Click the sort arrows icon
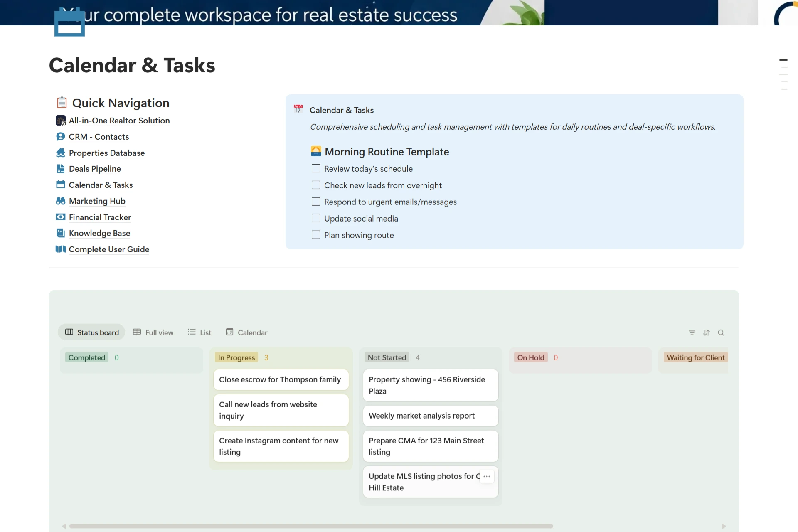 tap(706, 333)
